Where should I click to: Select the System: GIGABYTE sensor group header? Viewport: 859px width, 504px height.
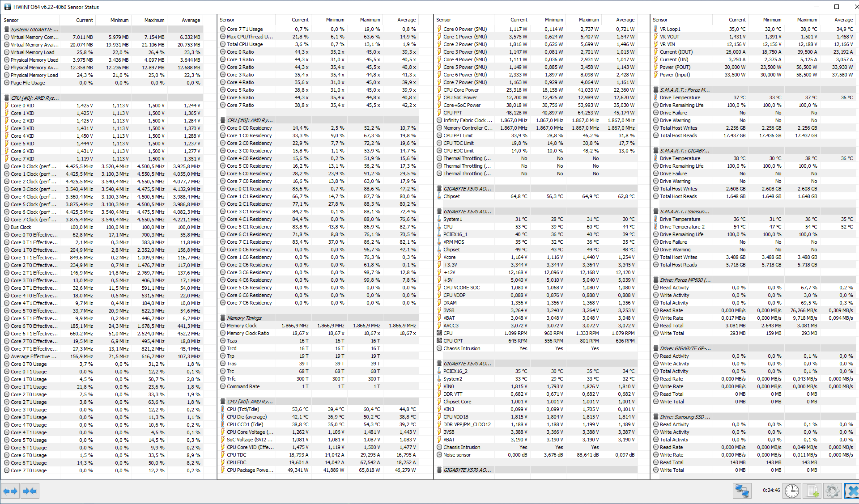pos(103,30)
